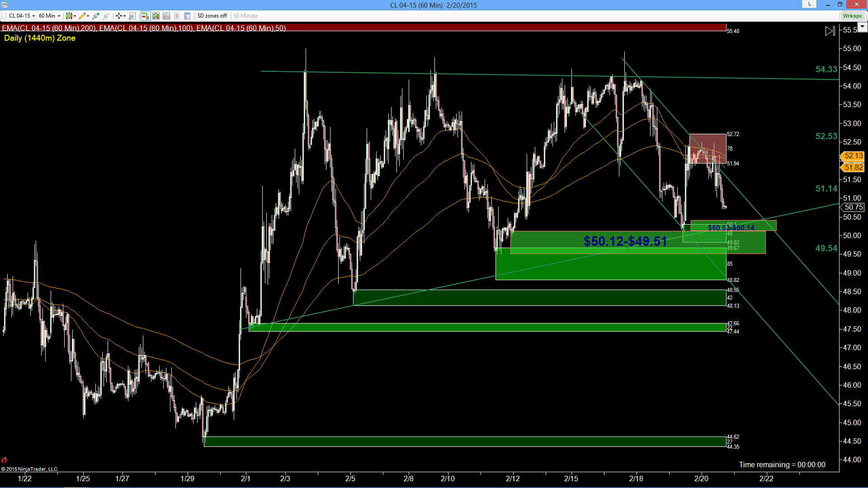Select the crosshair cursor icon

pos(118,16)
